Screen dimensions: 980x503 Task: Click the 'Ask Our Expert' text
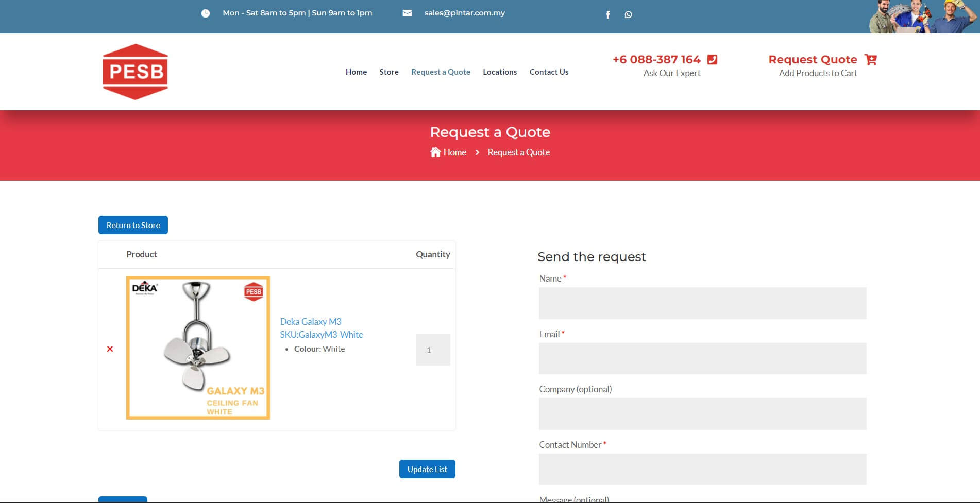[x=672, y=73]
